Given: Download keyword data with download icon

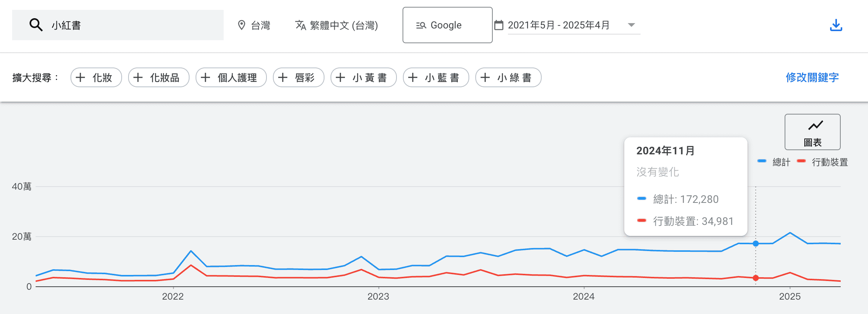Looking at the screenshot, I should click(x=836, y=25).
